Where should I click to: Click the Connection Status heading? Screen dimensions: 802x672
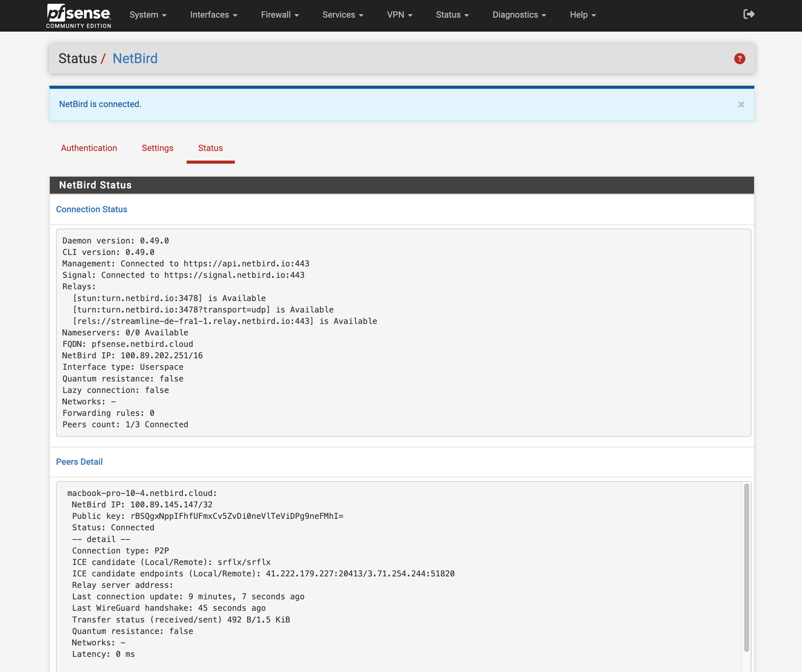click(x=92, y=209)
